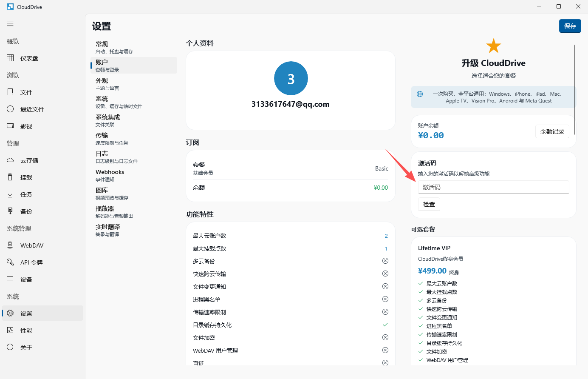The height and width of the screenshot is (379, 588).
Task: Open 性能 performance icon
Action: [10, 330]
